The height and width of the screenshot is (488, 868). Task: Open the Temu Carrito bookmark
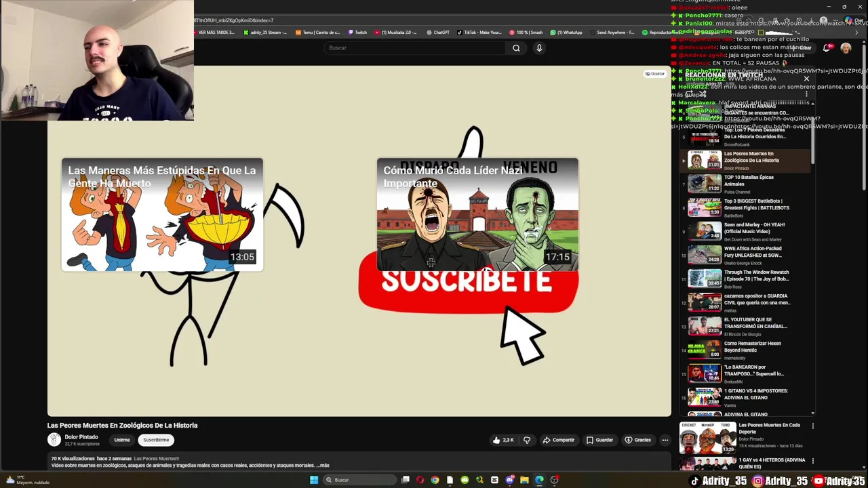(317, 33)
